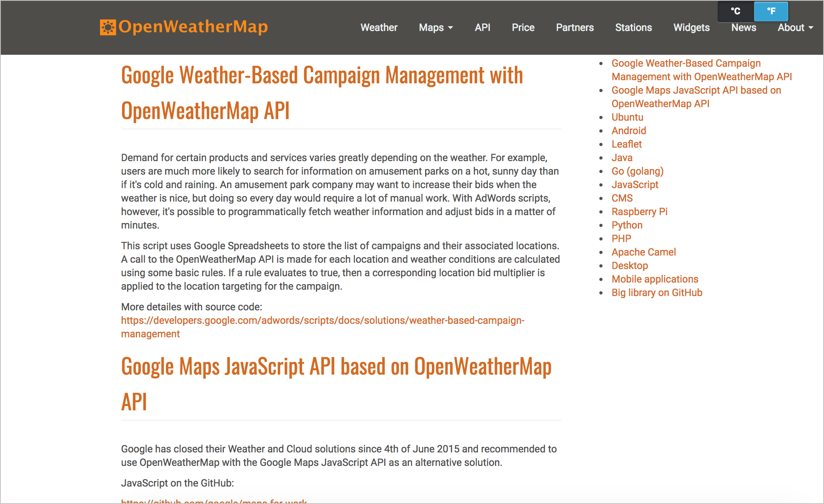Open the Partners menu item

tap(575, 27)
